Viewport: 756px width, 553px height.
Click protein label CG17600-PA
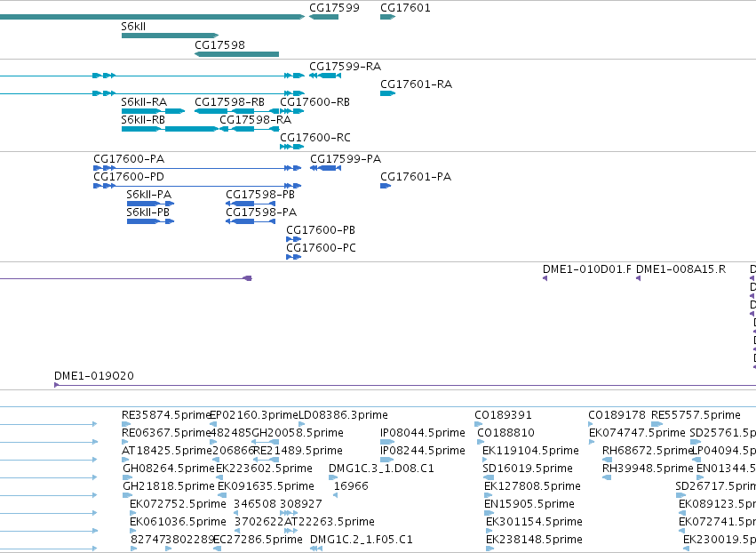[x=129, y=159]
